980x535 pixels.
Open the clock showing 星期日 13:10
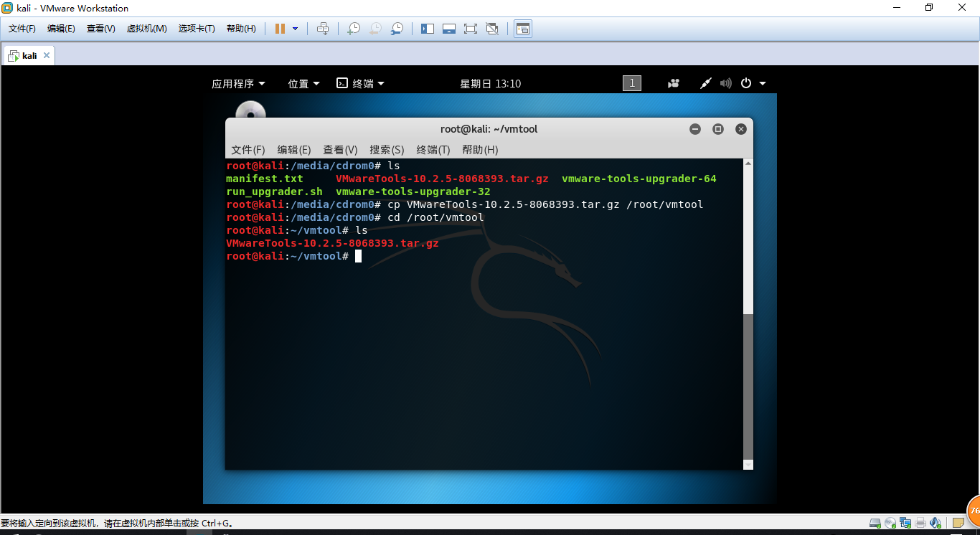[x=491, y=83]
